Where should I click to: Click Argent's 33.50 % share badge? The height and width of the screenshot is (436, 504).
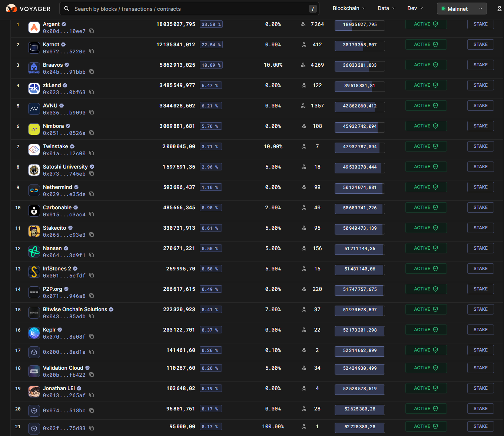(x=211, y=24)
